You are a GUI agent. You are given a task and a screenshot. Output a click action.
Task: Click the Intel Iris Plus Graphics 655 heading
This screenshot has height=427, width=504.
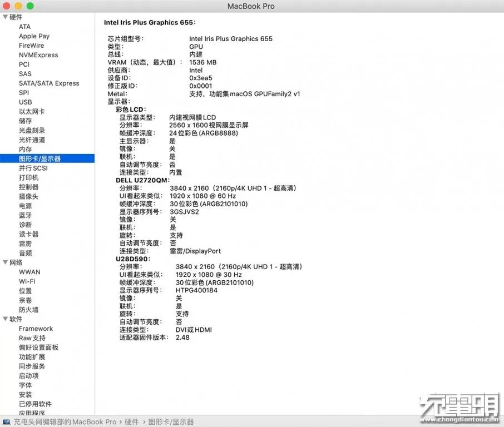click(x=150, y=22)
